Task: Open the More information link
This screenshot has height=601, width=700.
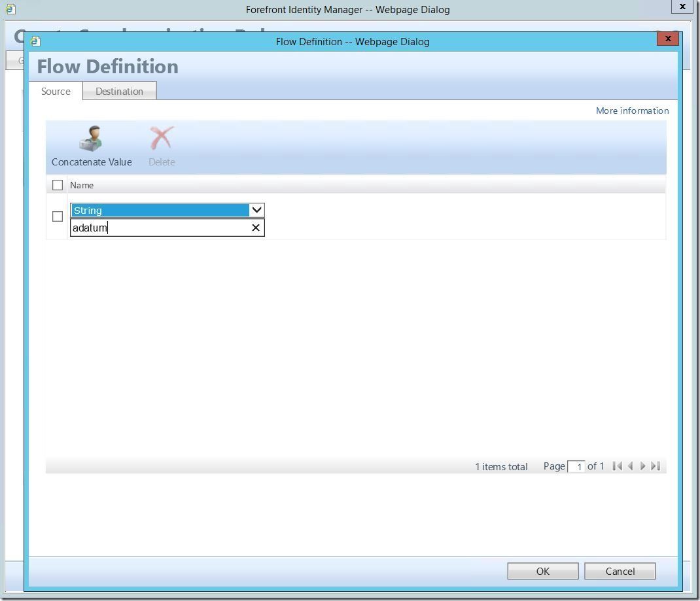Action: click(x=632, y=111)
